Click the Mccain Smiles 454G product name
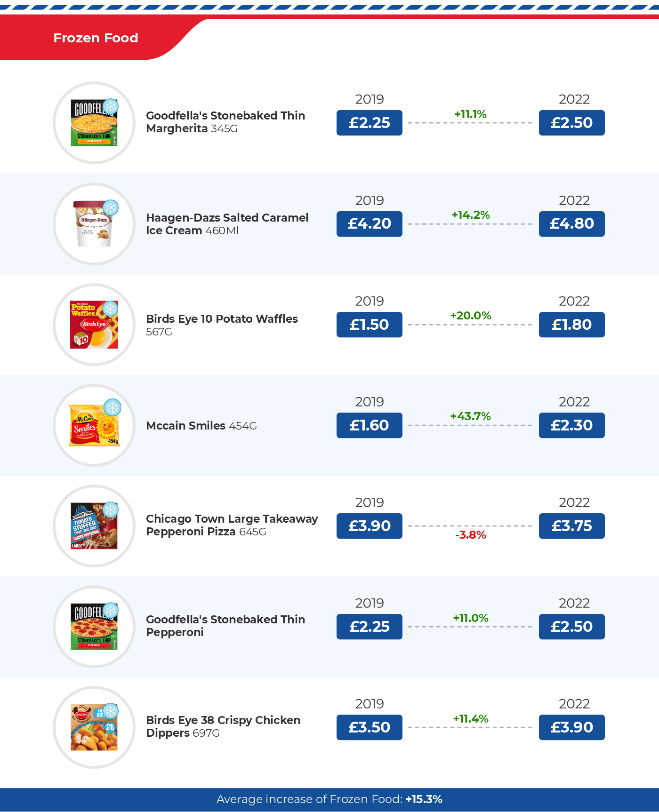The image size is (659, 812). (x=201, y=426)
